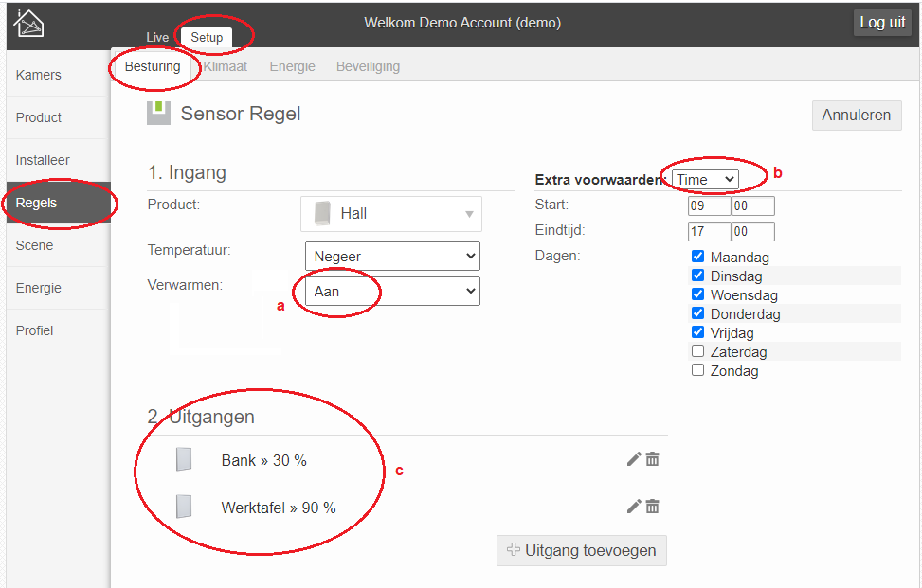Screen dimensions: 922x588
Task: Uncheck the Maandag checkbox
Action: point(698,256)
